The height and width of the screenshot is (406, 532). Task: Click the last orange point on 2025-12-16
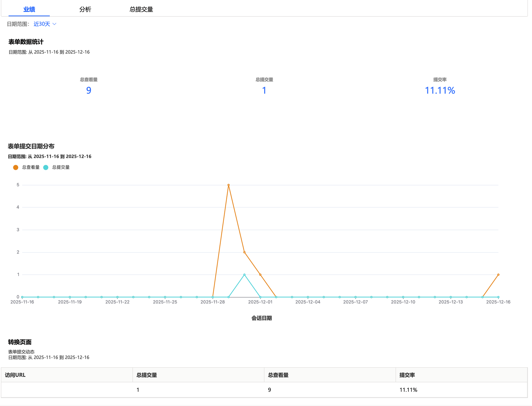coord(498,275)
